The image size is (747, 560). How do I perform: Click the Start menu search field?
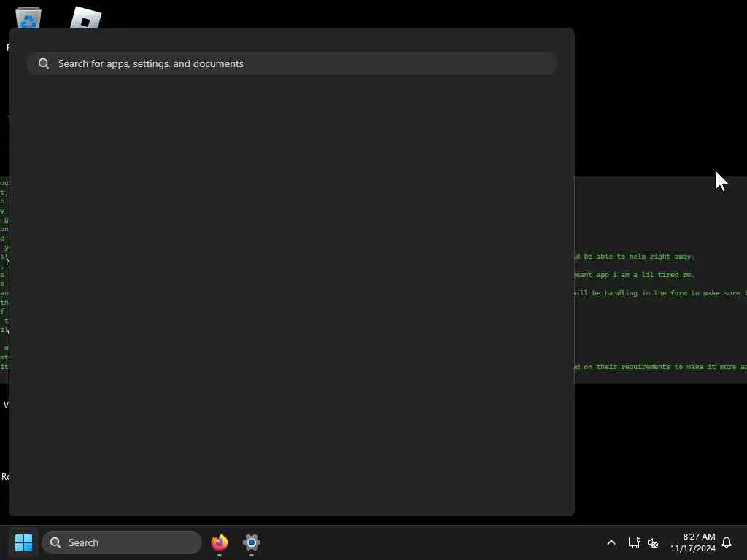tap(292, 63)
